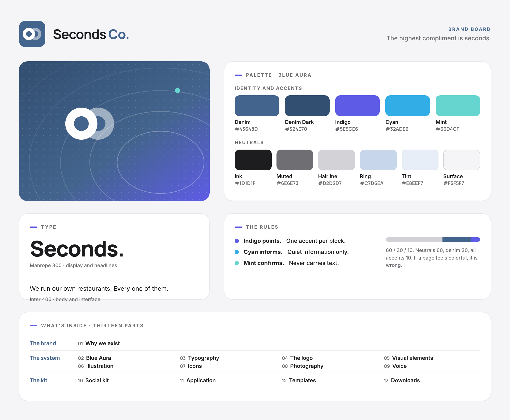The height and width of the screenshot is (420, 510).
Task: Click the hero gradient artwork thumbnail
Action: point(114,131)
